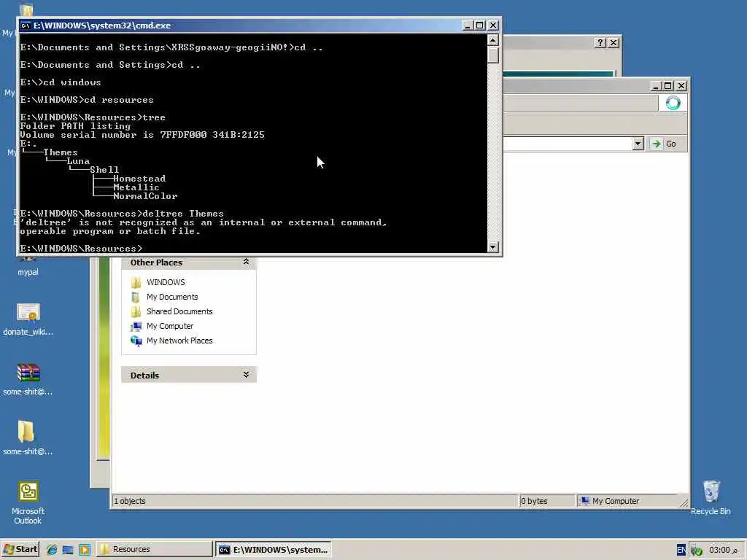Click the cmd scrollbar up arrow

(x=493, y=40)
